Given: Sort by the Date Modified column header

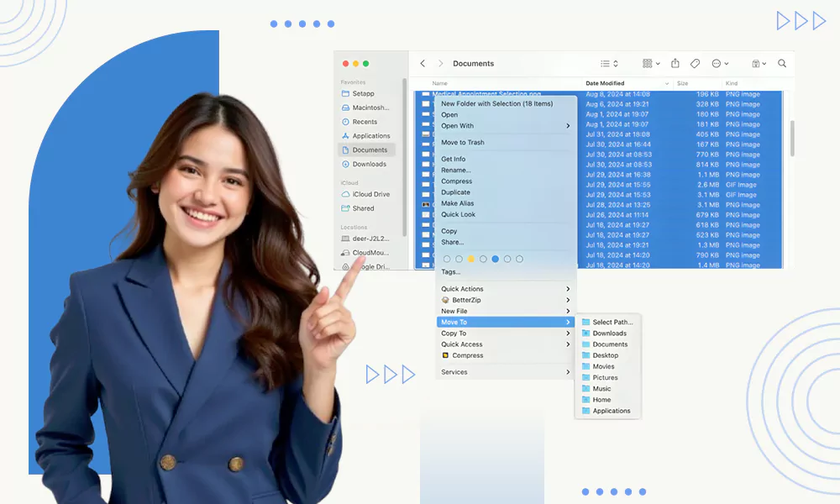Looking at the screenshot, I should (x=605, y=83).
